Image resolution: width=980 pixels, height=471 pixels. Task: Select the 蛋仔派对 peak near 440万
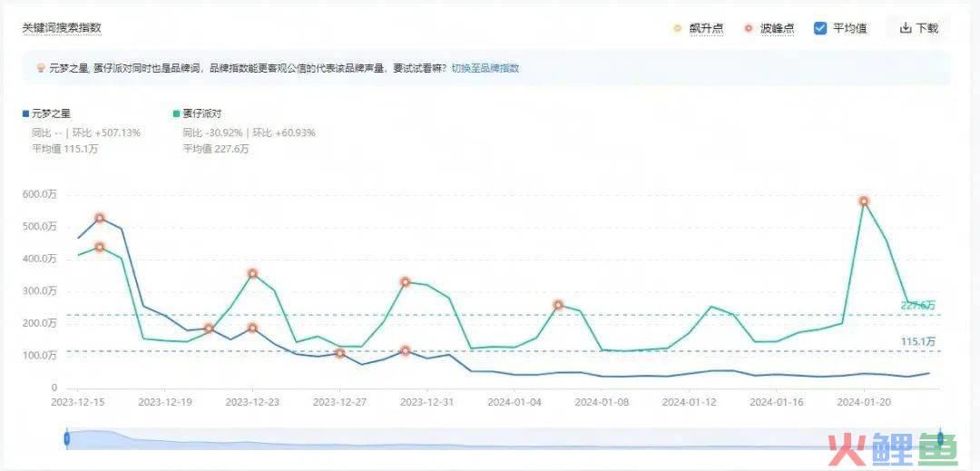pyautogui.click(x=100, y=248)
